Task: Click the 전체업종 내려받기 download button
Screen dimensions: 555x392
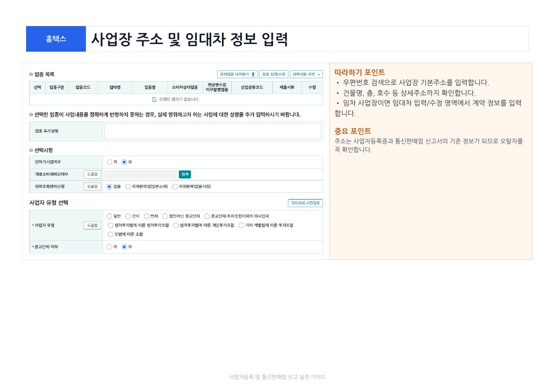Action: point(237,74)
